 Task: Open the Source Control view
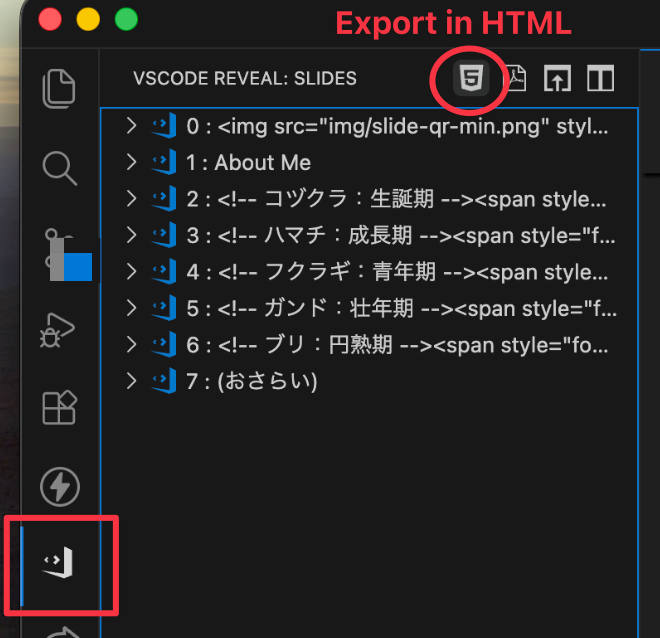tap(67, 254)
